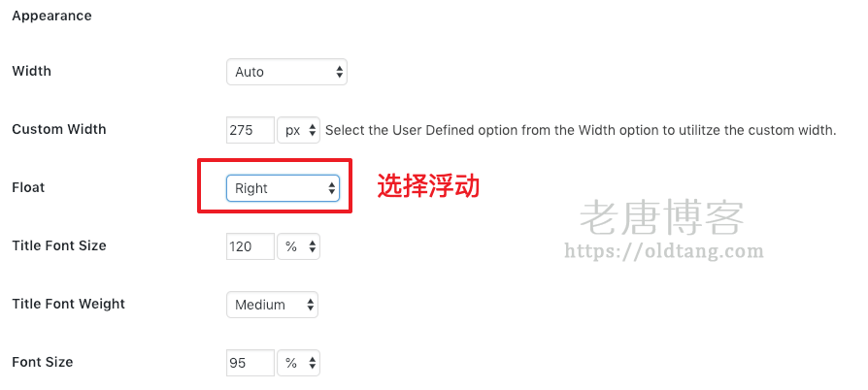Click the Font Size field label
868x390 pixels.
click(x=42, y=362)
